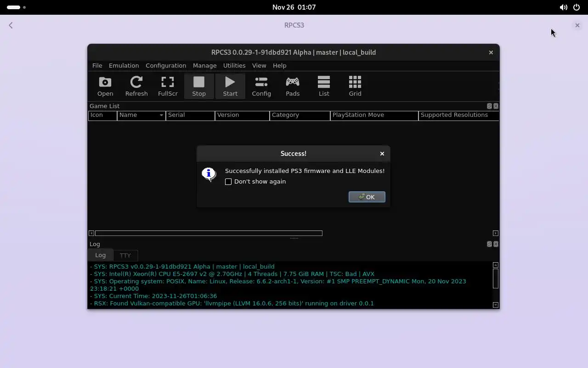Open the clock showing Nov 26 01:07

[294, 7]
